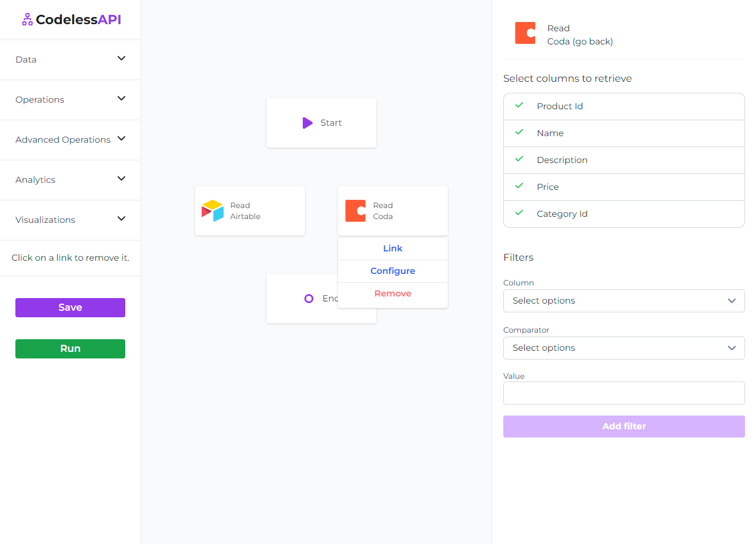This screenshot has height=544, width=756.
Task: Toggle the Description column checkmark
Action: point(519,159)
